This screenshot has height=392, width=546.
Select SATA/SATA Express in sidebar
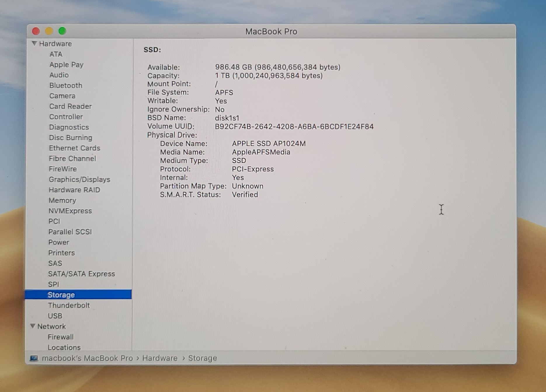pyautogui.click(x=81, y=274)
